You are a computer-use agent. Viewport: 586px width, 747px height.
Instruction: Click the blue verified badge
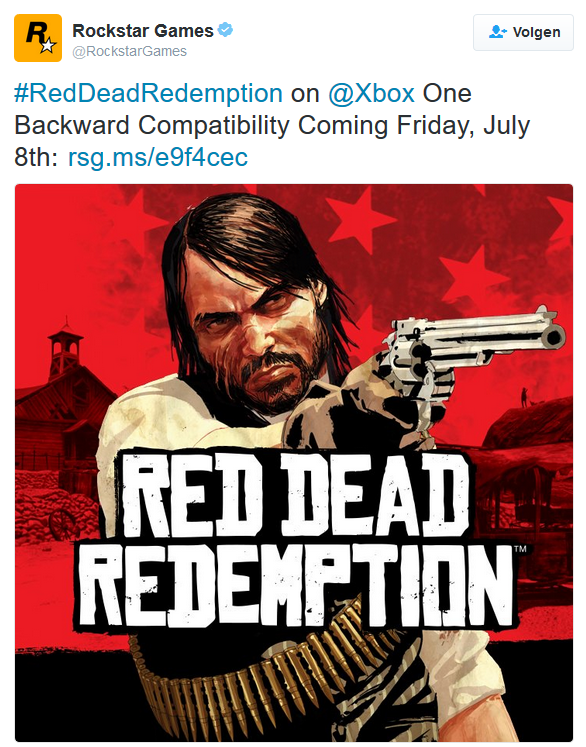[225, 30]
